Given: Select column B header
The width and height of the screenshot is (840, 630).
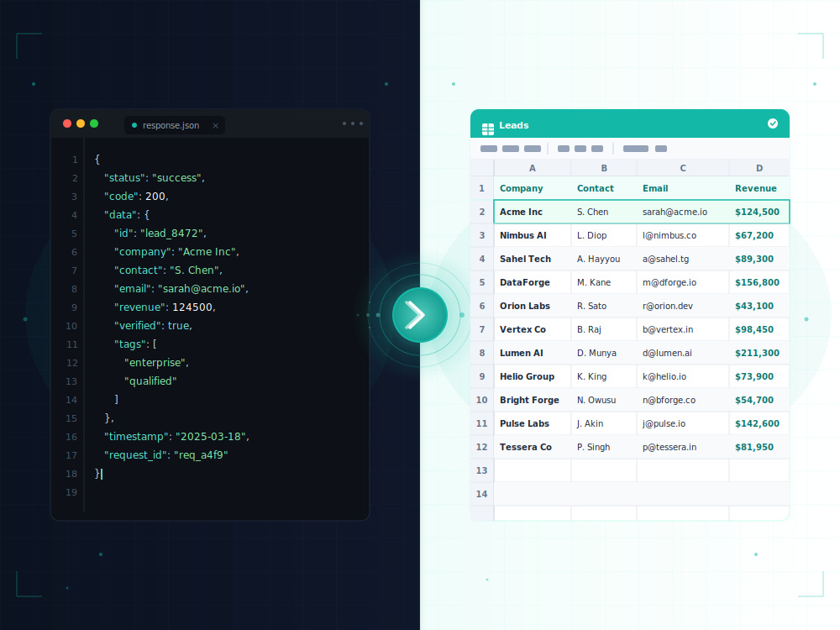Looking at the screenshot, I should (x=604, y=168).
